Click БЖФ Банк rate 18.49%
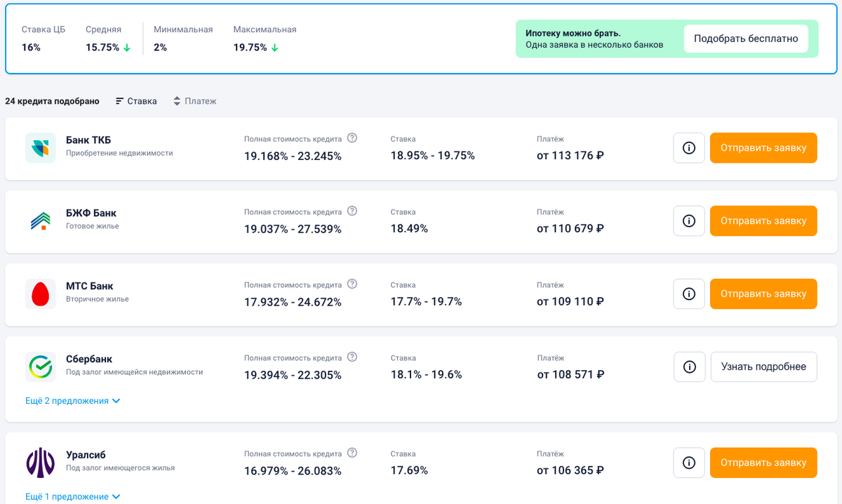 click(409, 229)
